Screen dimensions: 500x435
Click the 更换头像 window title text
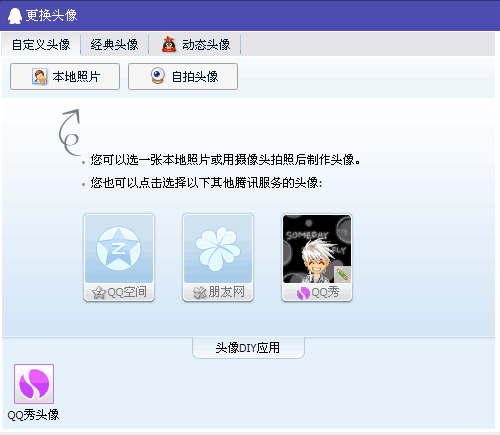(51, 15)
